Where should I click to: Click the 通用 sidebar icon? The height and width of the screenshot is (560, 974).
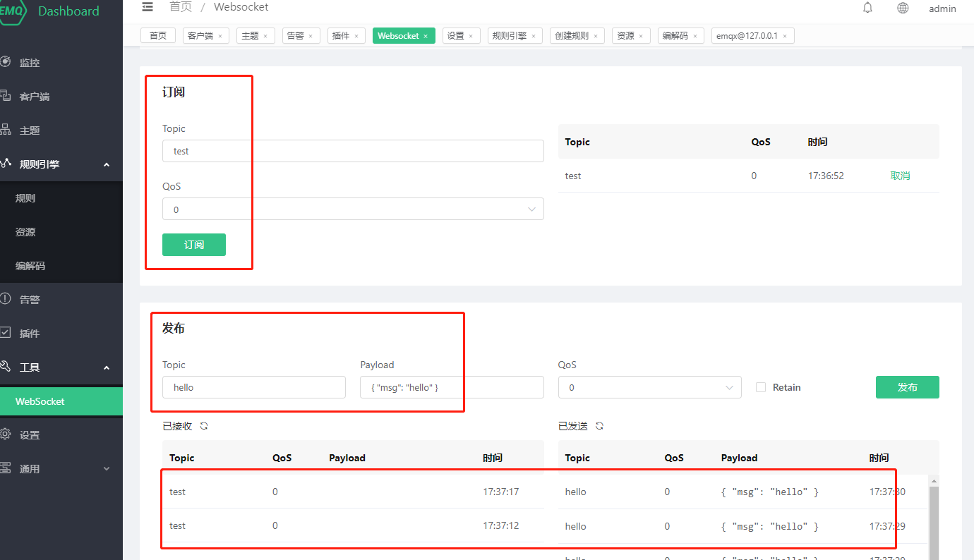5,468
